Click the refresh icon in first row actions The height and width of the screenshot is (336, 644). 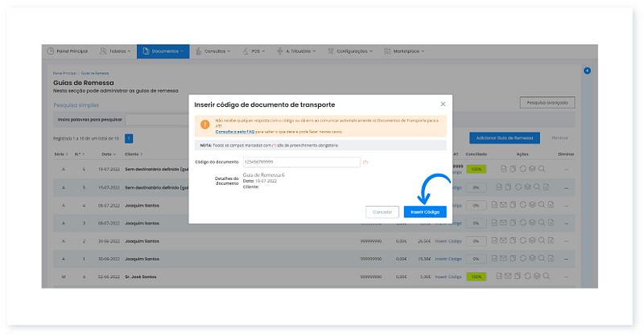click(522, 170)
